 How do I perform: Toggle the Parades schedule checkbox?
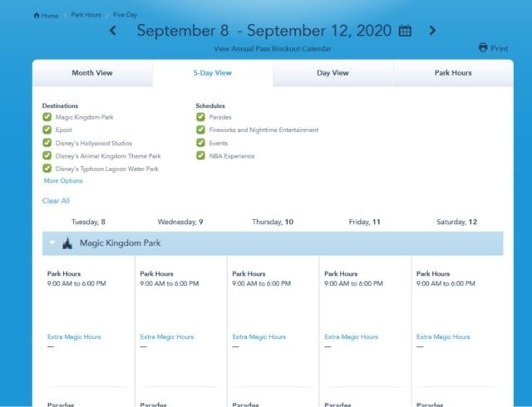point(200,117)
